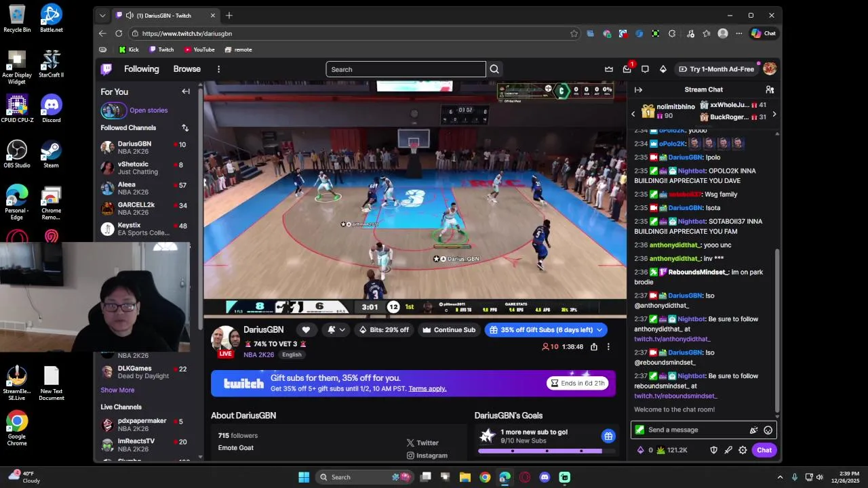Image resolution: width=868 pixels, height=488 pixels.
Task: Toggle tab audio speaker icon on browser tab
Action: pyautogui.click(x=130, y=16)
